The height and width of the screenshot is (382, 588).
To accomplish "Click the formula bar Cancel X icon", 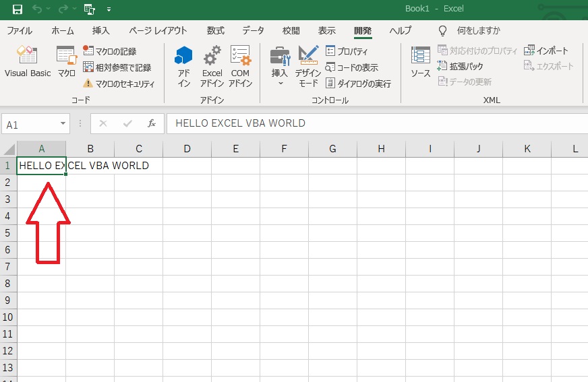I will coord(103,123).
